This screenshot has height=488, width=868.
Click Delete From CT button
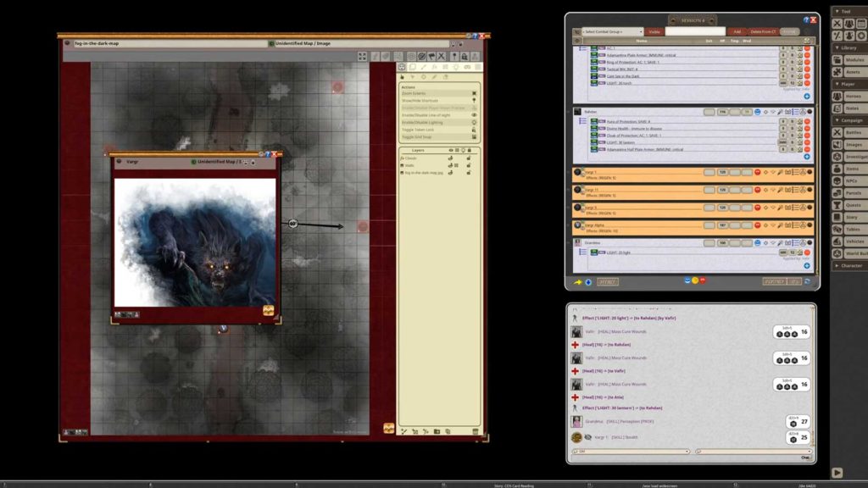pos(763,31)
